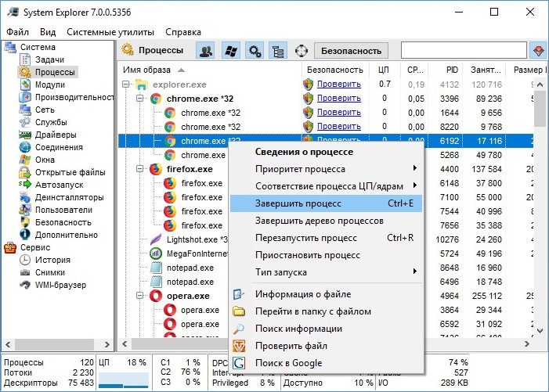Click the users toolbar icon next to Процессы

[205, 51]
